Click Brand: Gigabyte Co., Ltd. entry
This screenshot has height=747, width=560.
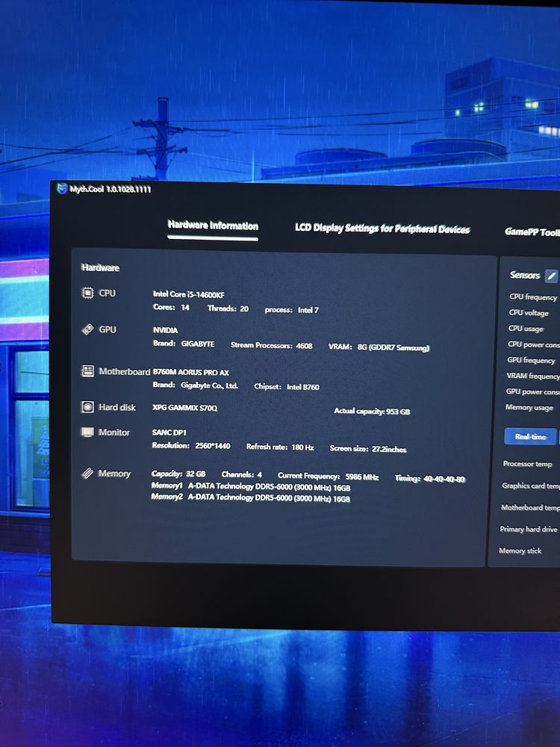click(195, 385)
